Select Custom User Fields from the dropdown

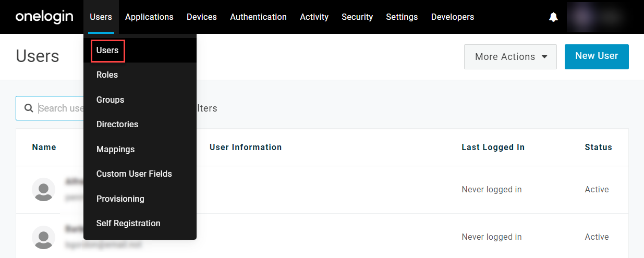[140, 174]
